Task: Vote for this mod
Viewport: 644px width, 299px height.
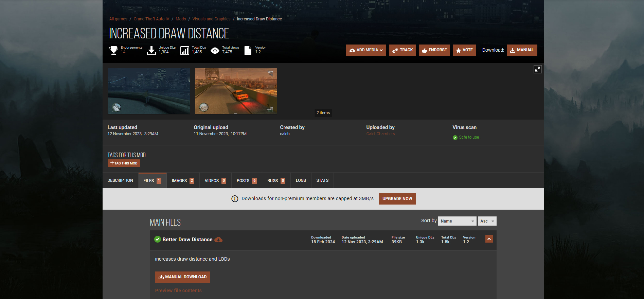Action: point(464,50)
